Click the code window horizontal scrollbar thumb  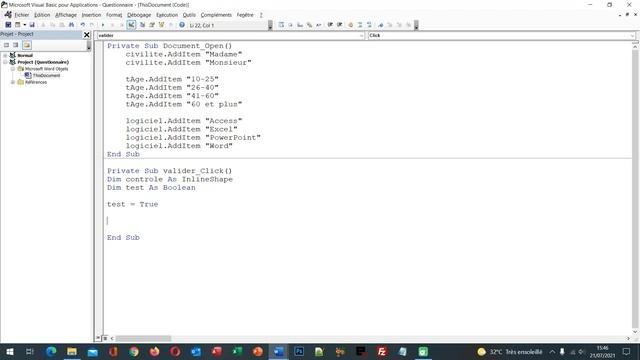143,338
